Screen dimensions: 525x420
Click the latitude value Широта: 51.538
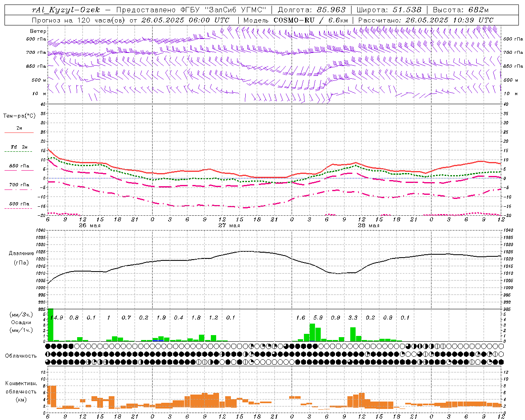click(389, 10)
